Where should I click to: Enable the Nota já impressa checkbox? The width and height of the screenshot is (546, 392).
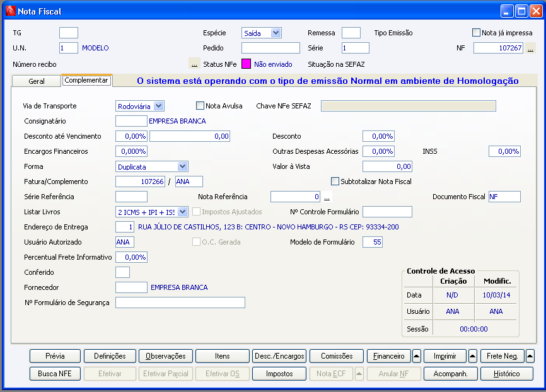click(476, 33)
